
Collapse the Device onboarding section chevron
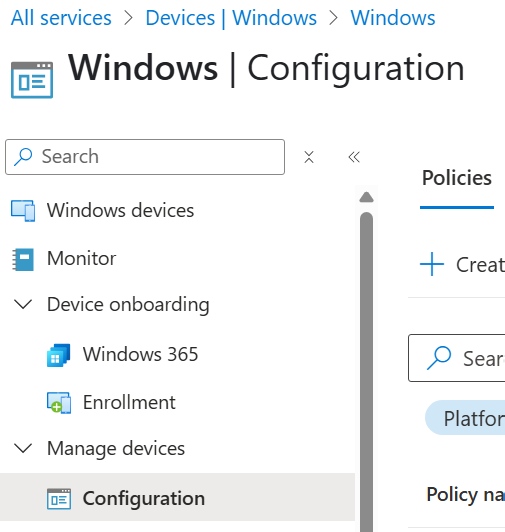pos(23,304)
